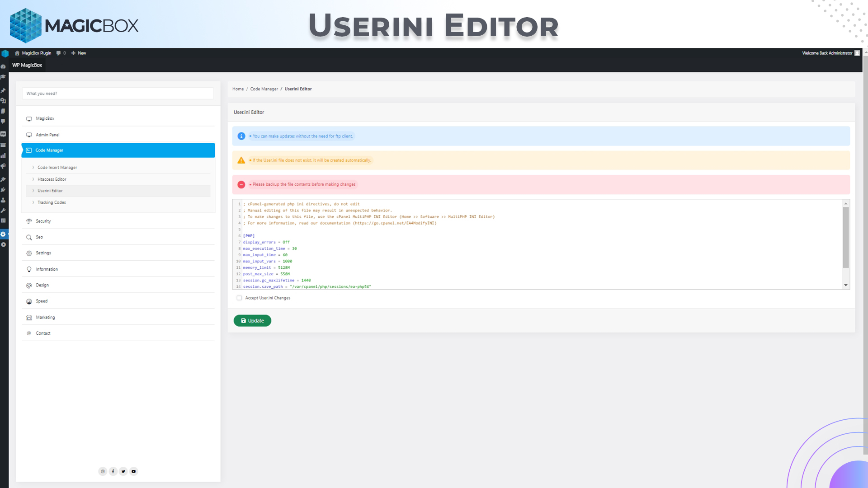Open the Settings menu item
Viewport: 868px width, 488px height.
118,253
